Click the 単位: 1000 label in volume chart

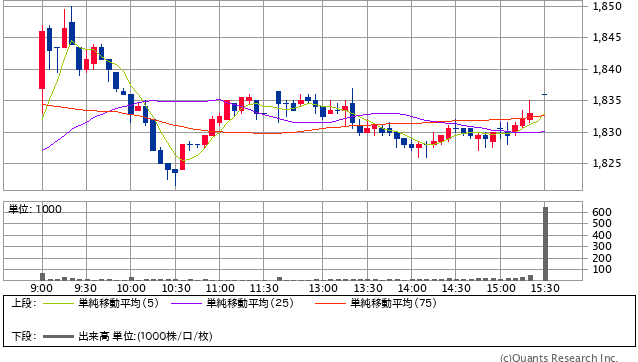tap(35, 209)
